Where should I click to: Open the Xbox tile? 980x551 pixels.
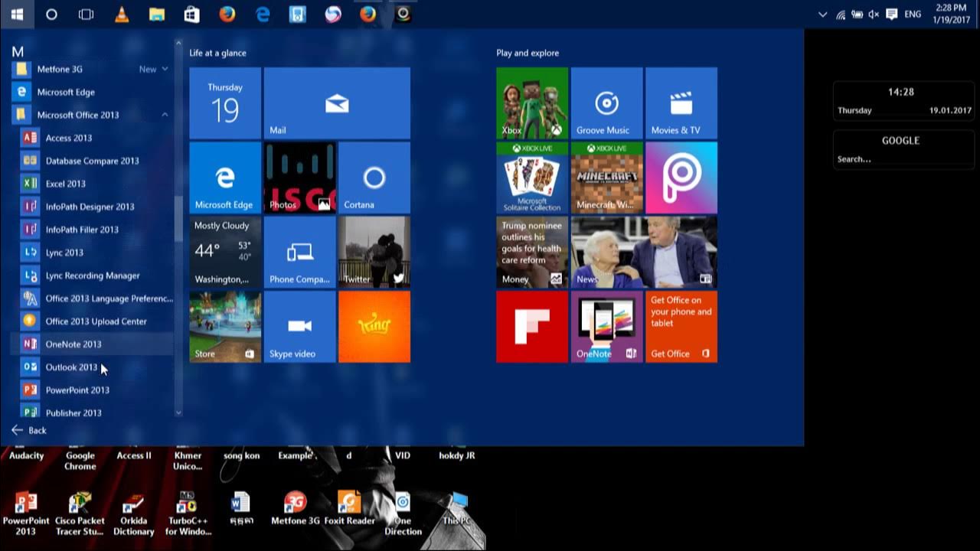click(532, 103)
